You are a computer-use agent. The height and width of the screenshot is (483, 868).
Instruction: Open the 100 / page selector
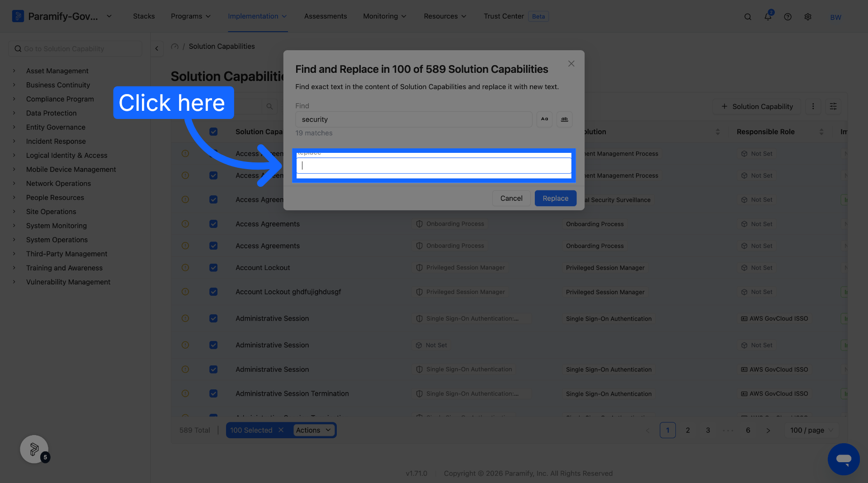tap(811, 430)
